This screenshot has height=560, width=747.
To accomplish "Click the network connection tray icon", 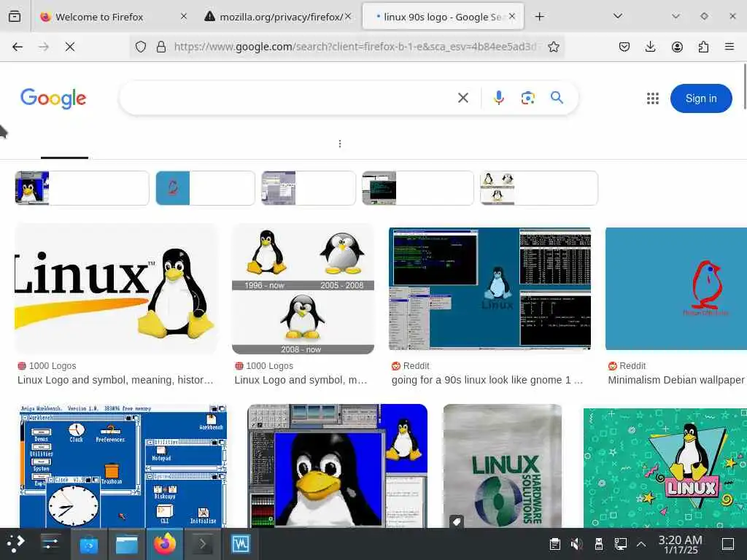I will tap(621, 544).
